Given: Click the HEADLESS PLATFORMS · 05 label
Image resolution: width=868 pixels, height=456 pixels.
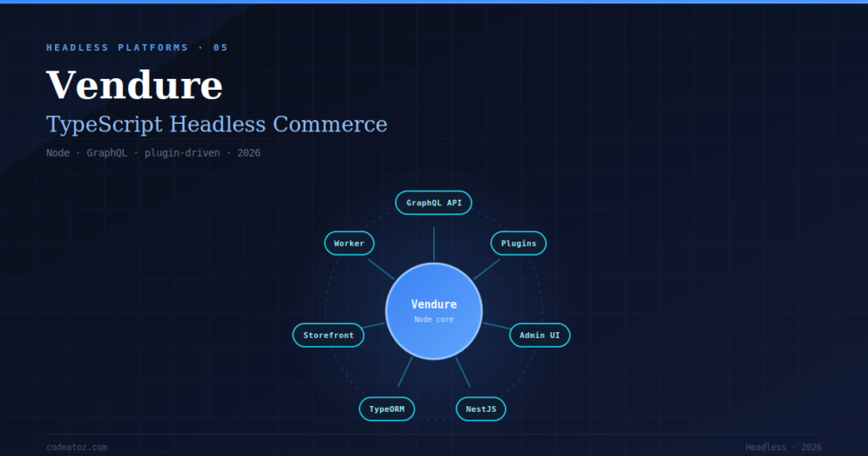Looking at the screenshot, I should (137, 47).
